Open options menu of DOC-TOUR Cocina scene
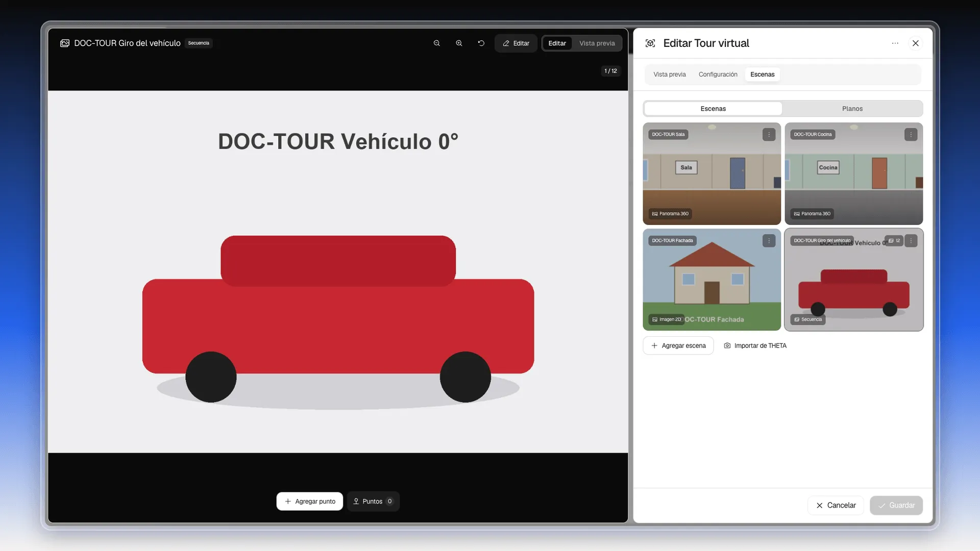980x551 pixels. pyautogui.click(x=911, y=135)
